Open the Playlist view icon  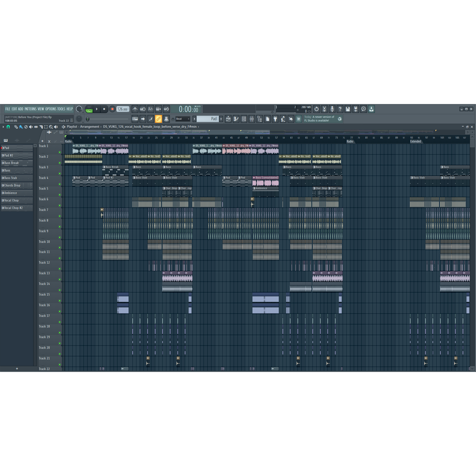pos(228,119)
